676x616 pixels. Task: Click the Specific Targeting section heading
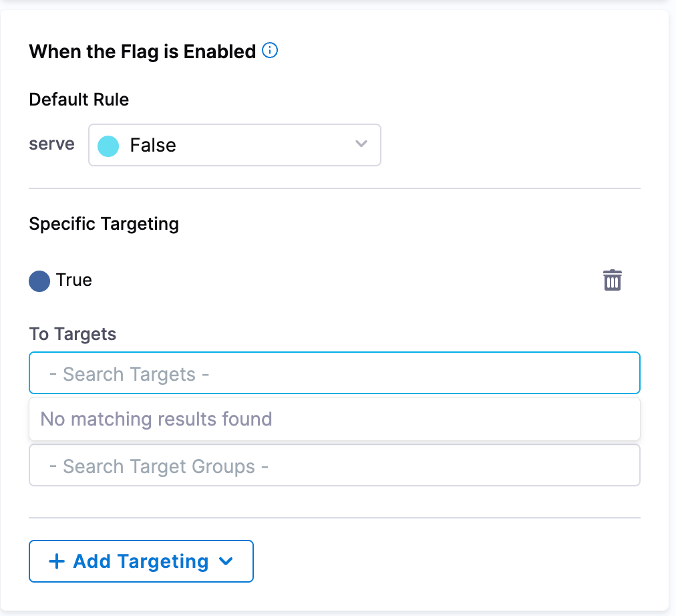[x=104, y=224]
